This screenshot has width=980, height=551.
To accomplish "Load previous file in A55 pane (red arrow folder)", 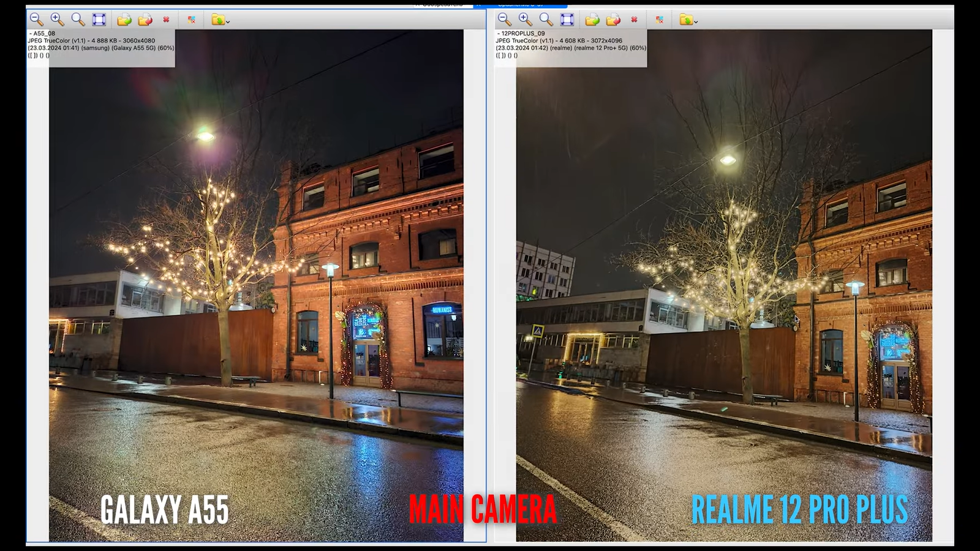I will tap(145, 20).
